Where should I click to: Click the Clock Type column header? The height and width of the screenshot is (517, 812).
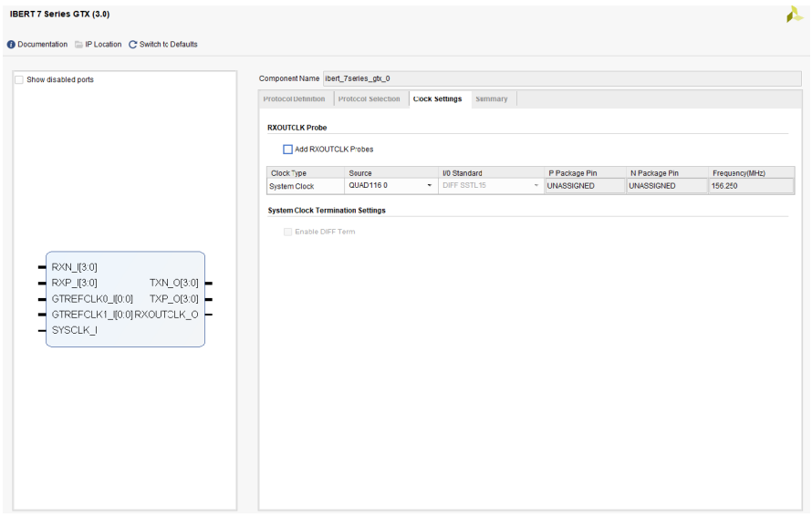[x=306, y=173]
